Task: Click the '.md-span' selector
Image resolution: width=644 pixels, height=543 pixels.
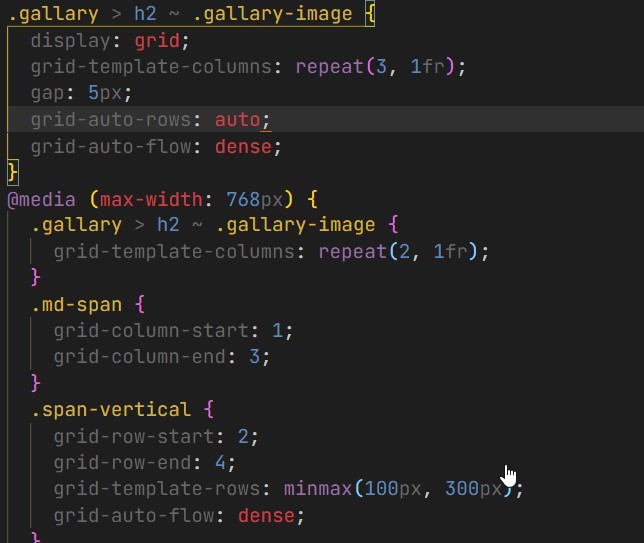Action: coord(76,305)
